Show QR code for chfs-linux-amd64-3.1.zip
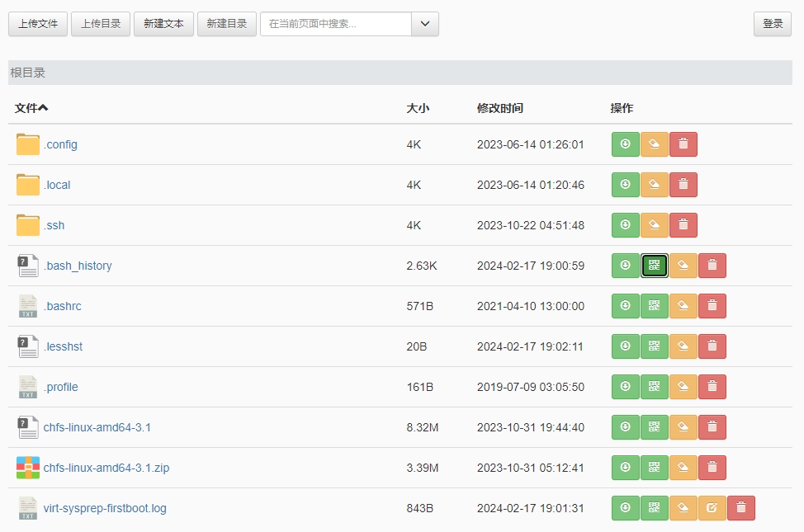The image size is (804, 532). tap(654, 468)
